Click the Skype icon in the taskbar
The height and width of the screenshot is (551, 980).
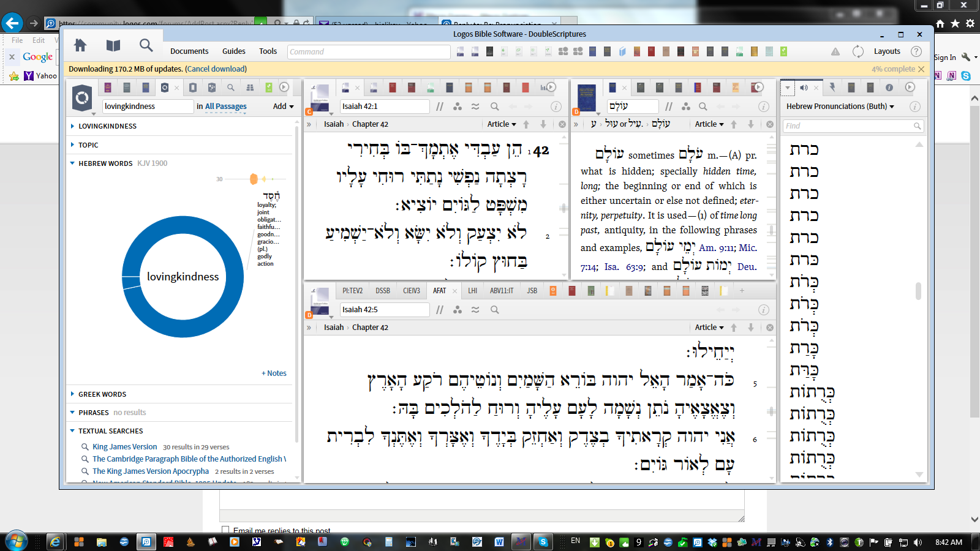tap(543, 542)
